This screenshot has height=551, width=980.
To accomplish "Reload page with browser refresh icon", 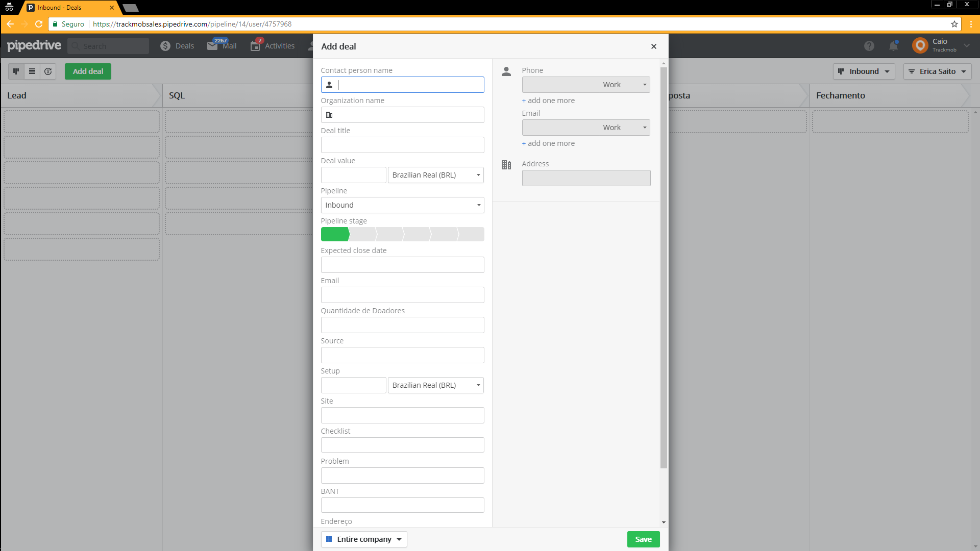I will click(x=39, y=24).
